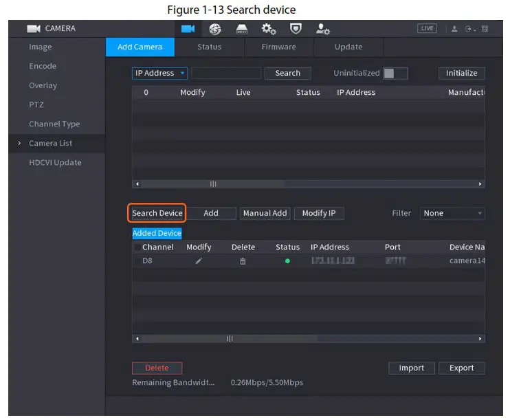510x420 pixels.
Task: Click the Manufacturer column header
Action: (467, 93)
